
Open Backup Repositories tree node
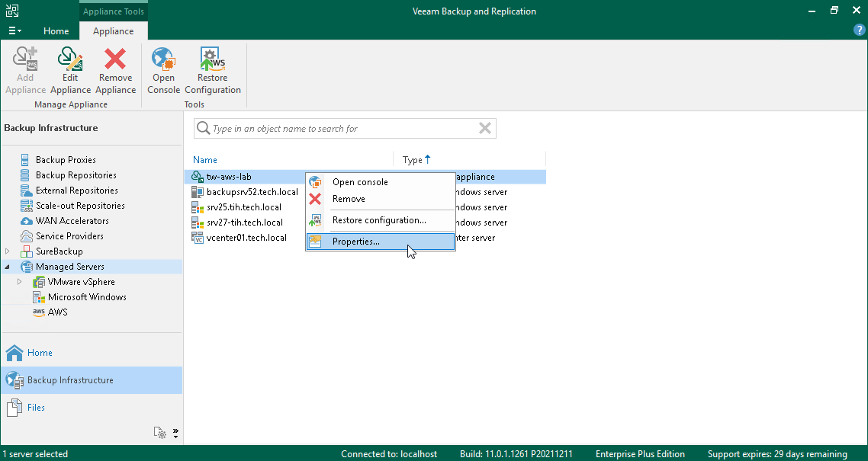(76, 175)
